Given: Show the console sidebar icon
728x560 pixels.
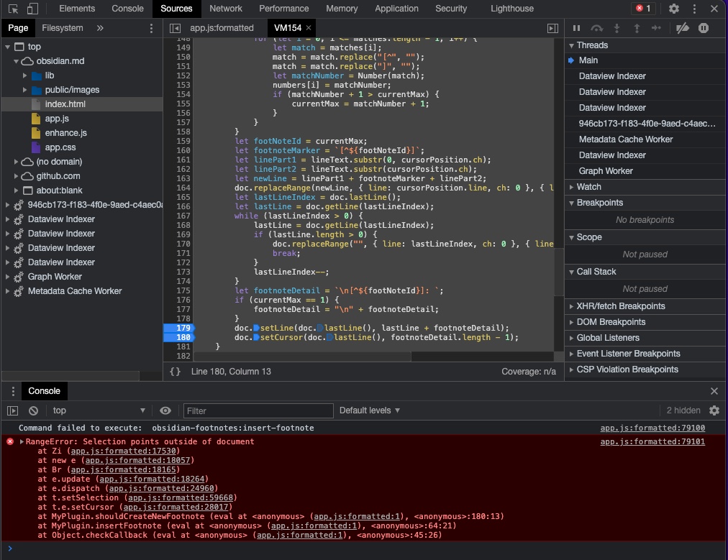Looking at the screenshot, I should click(x=12, y=410).
